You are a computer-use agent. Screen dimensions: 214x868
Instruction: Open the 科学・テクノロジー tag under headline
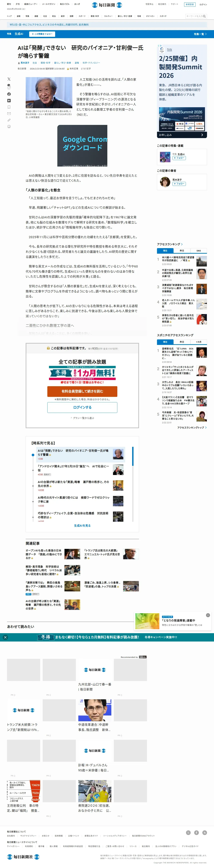point(91,63)
